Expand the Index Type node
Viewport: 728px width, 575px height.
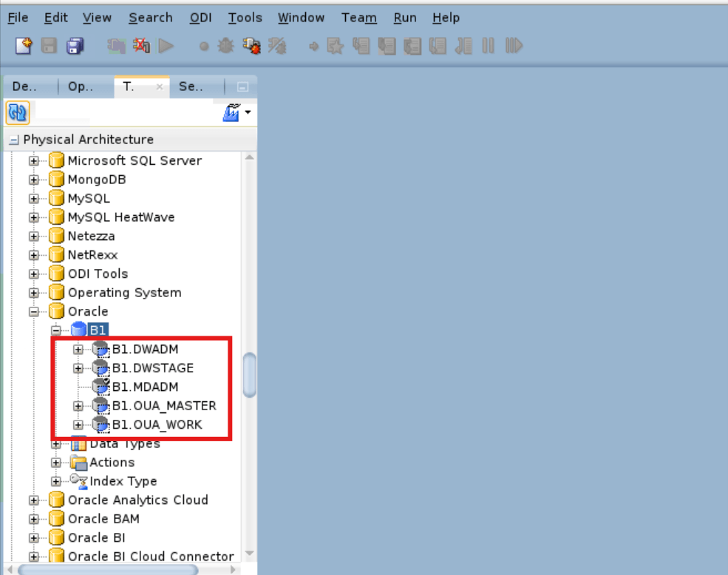[x=56, y=481]
